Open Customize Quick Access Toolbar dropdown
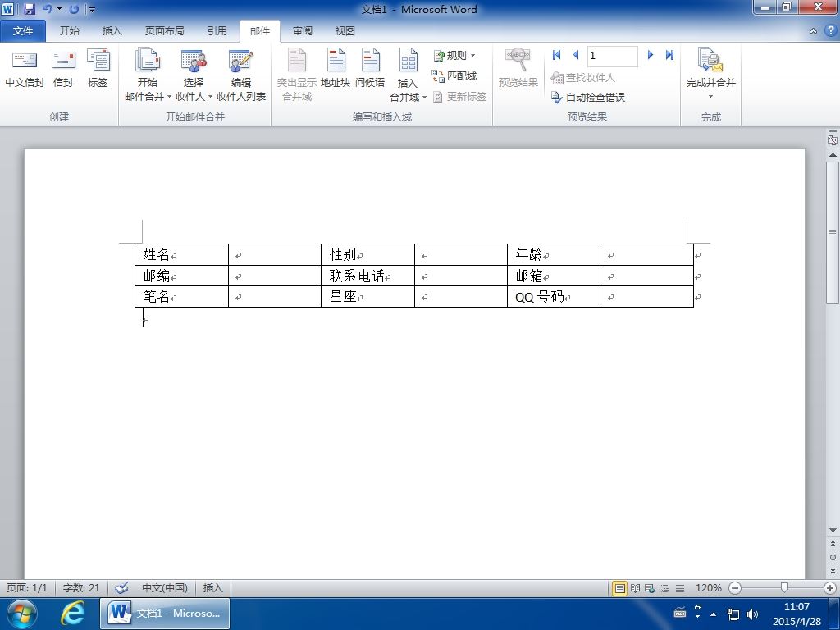840x630 pixels. tap(92, 10)
